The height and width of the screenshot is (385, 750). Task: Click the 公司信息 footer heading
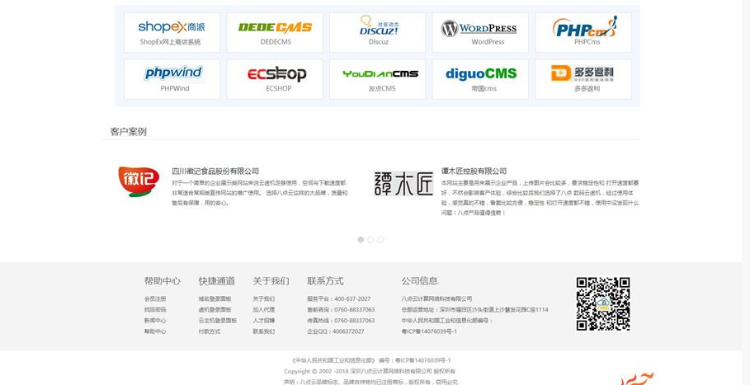click(x=419, y=281)
